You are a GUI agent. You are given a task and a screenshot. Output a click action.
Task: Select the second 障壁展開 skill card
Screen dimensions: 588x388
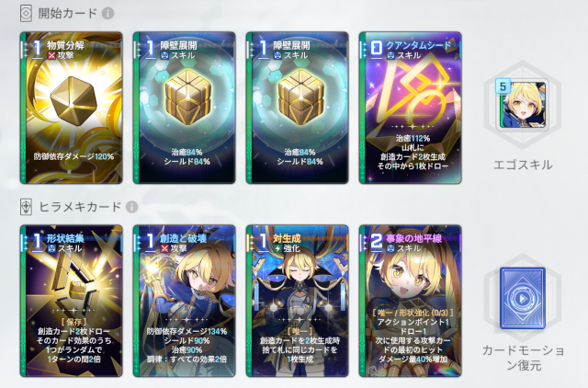(x=297, y=108)
